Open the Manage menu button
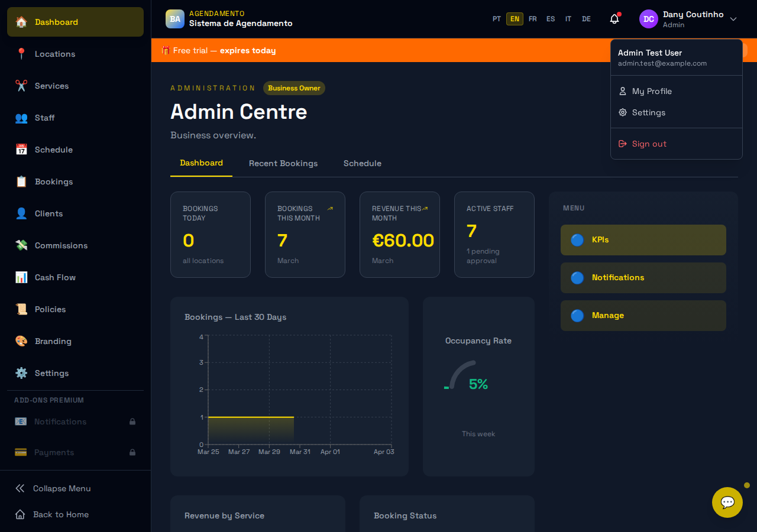757x532 pixels. click(643, 316)
